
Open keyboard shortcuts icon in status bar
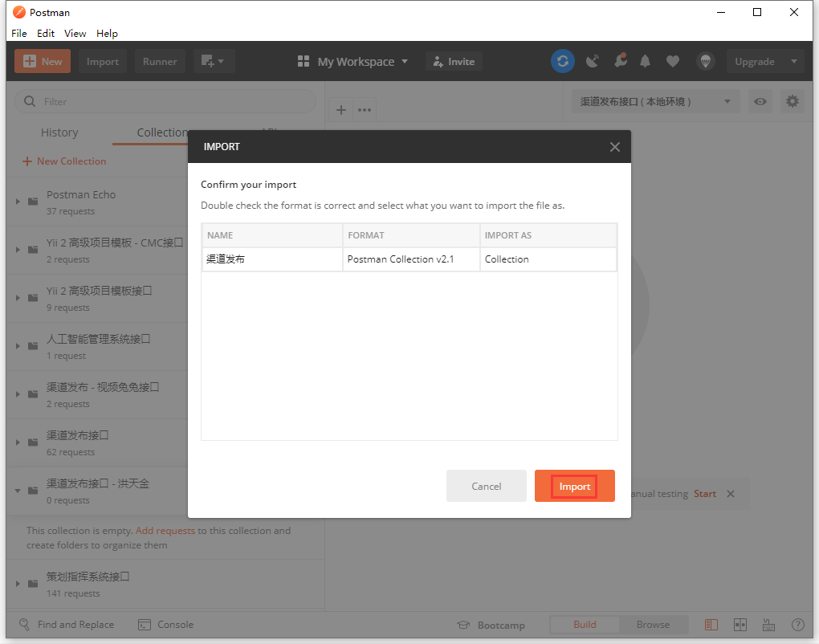(768, 625)
